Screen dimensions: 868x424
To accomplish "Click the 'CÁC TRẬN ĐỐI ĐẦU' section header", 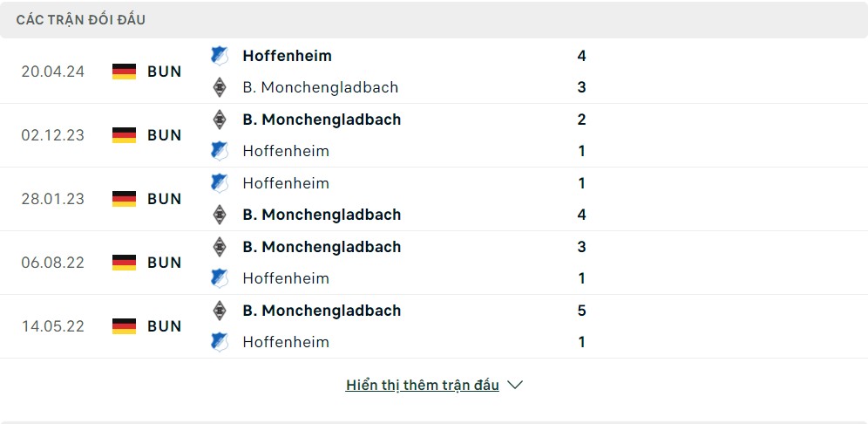I will 81,19.
